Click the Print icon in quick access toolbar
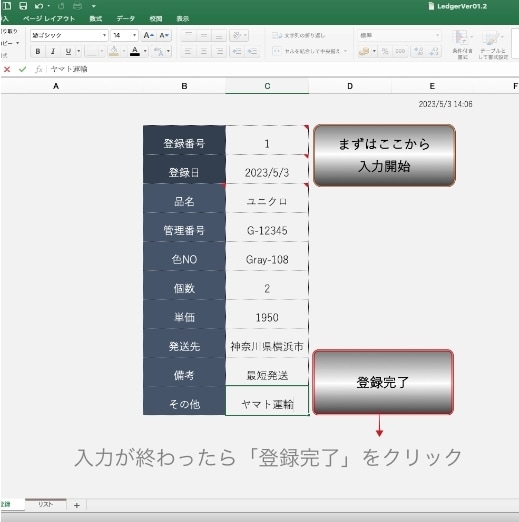Screen dimensions: 519x522 [x=77, y=6]
